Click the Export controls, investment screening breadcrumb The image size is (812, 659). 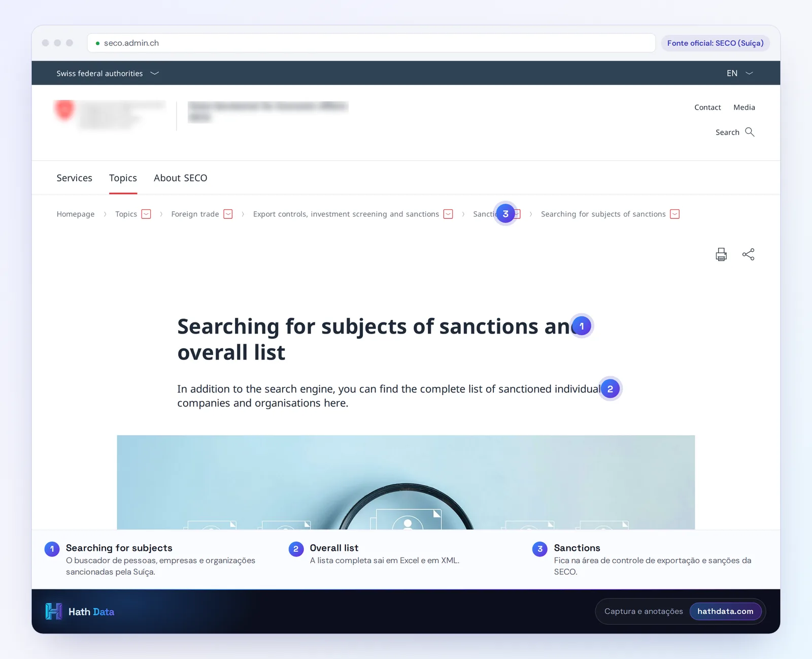click(x=346, y=214)
